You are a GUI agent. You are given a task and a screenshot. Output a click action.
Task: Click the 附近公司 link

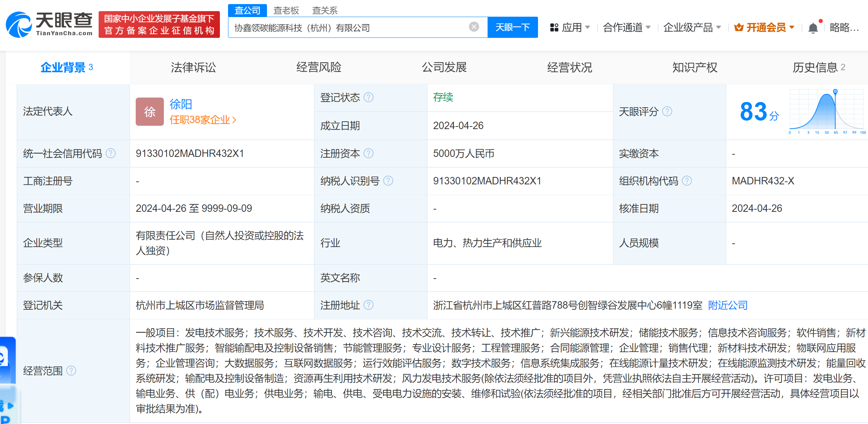[727, 305]
